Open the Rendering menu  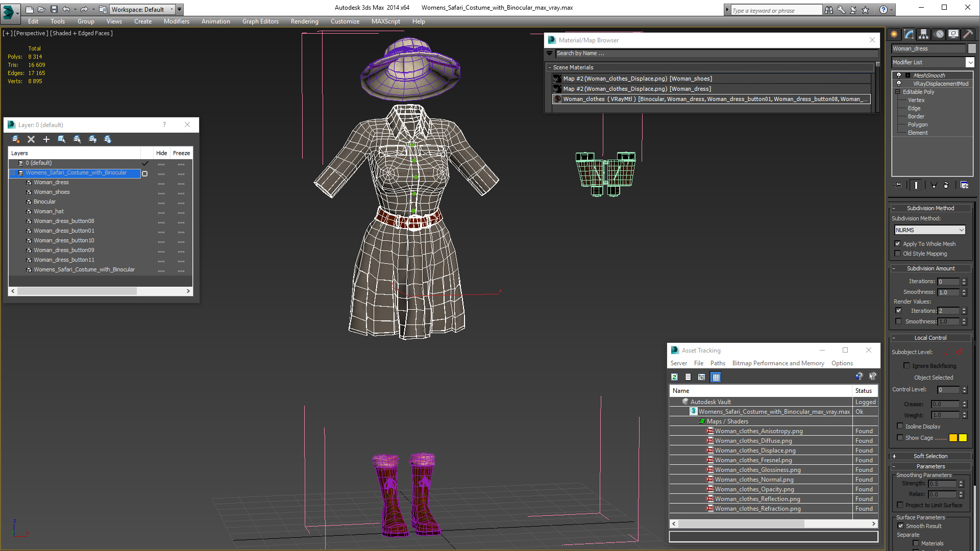tap(304, 21)
